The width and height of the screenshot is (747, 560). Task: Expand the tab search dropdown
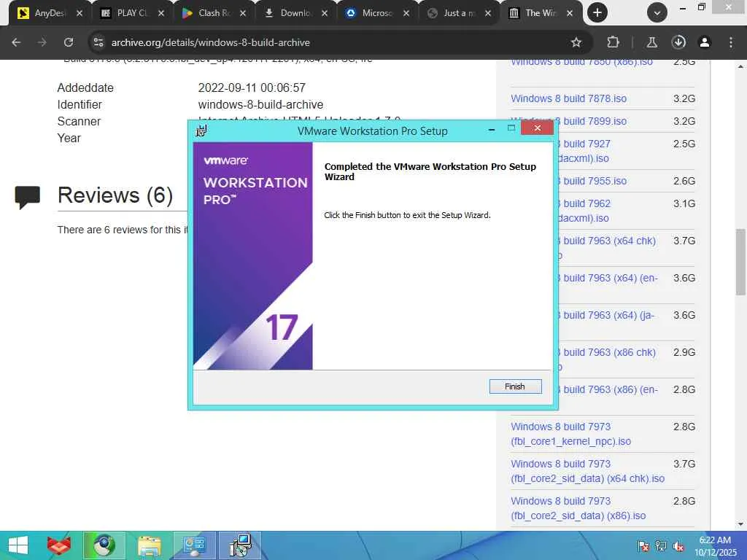tap(657, 13)
